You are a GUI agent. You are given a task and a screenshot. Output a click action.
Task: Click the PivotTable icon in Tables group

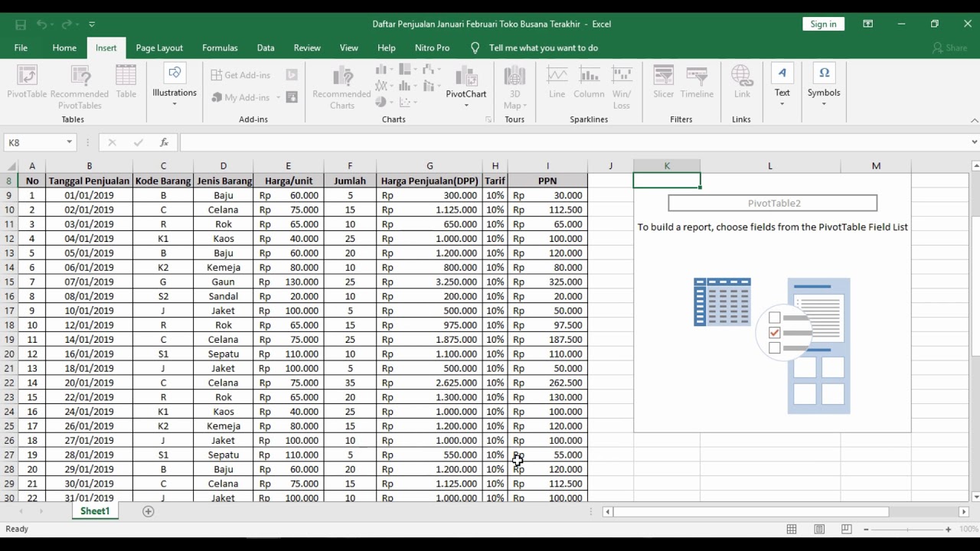(27, 76)
